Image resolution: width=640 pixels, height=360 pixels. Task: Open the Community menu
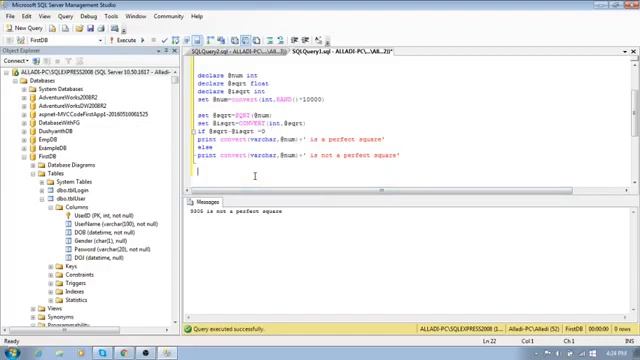169,16
